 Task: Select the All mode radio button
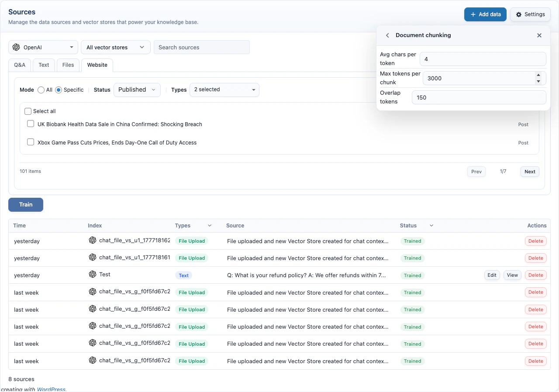pos(41,90)
